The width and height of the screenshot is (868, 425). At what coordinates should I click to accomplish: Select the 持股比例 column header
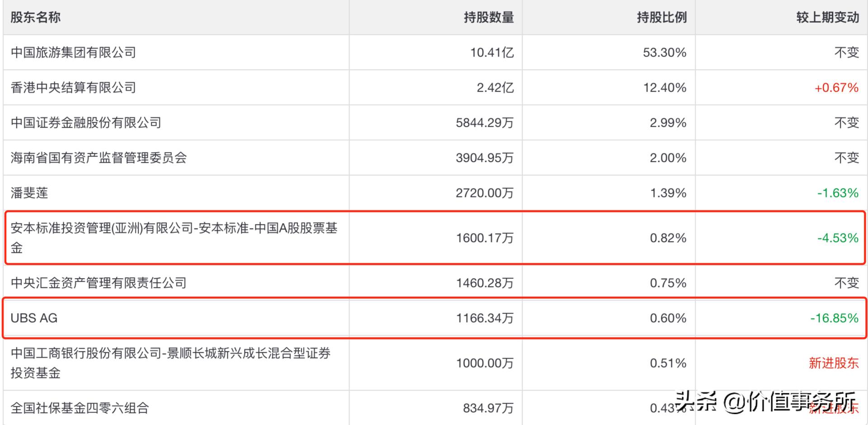[x=662, y=18]
